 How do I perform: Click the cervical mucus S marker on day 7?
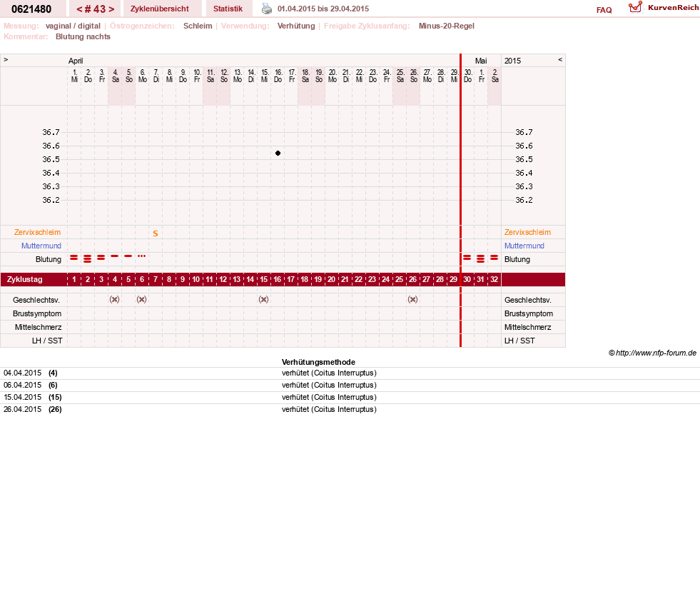pos(156,233)
